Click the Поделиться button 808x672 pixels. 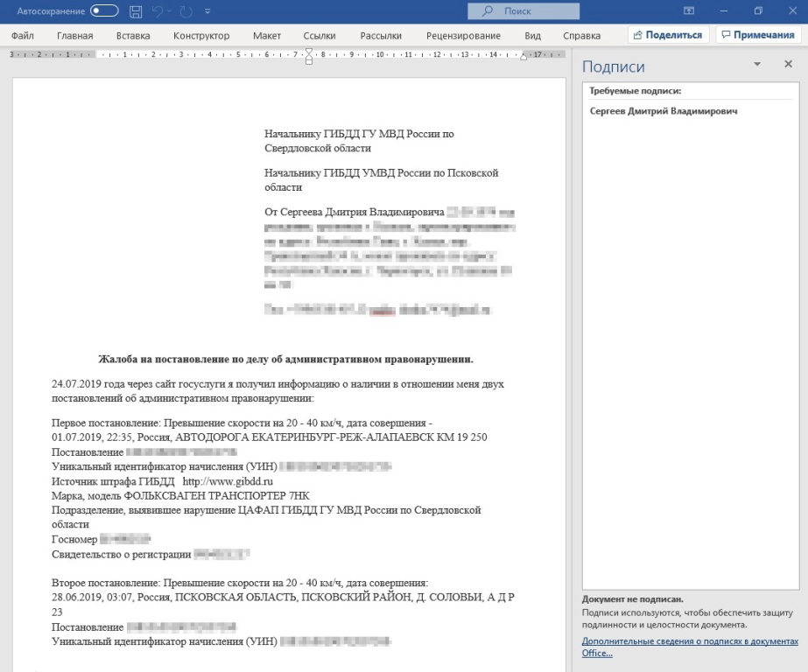(667, 35)
